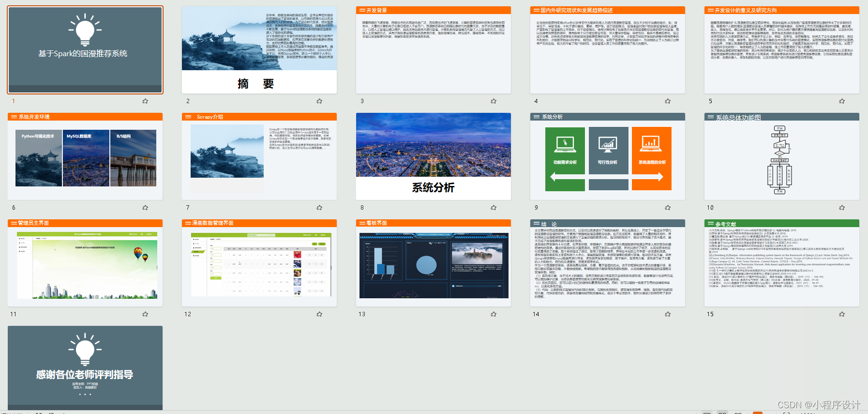Viewport: 868px width, 414px height.
Task: Click the star under slide 11
Action: point(145,314)
